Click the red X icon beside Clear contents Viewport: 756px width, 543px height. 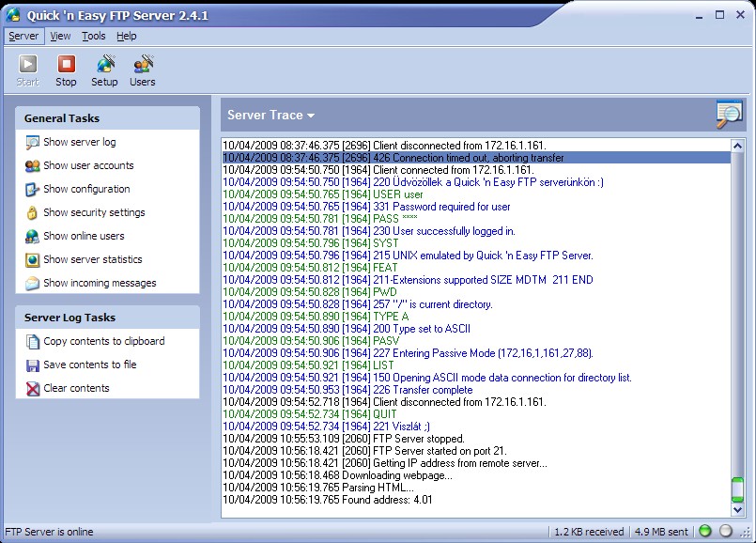pyautogui.click(x=32, y=389)
